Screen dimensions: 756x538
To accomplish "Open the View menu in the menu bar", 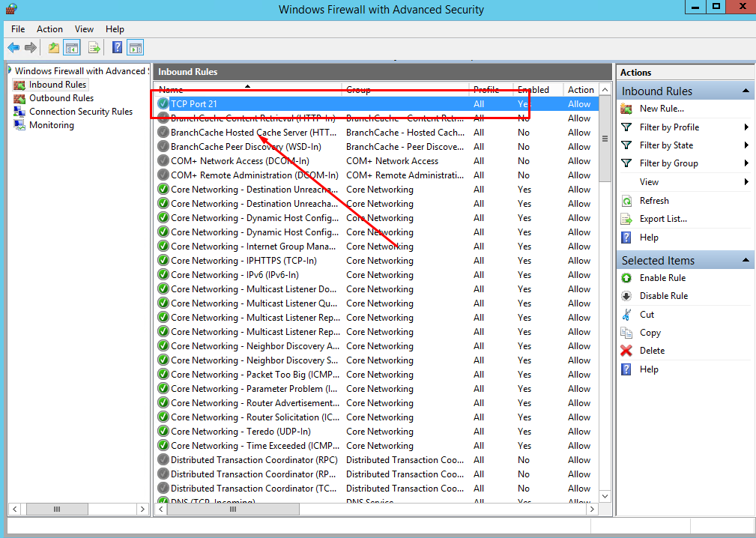I will click(x=84, y=29).
